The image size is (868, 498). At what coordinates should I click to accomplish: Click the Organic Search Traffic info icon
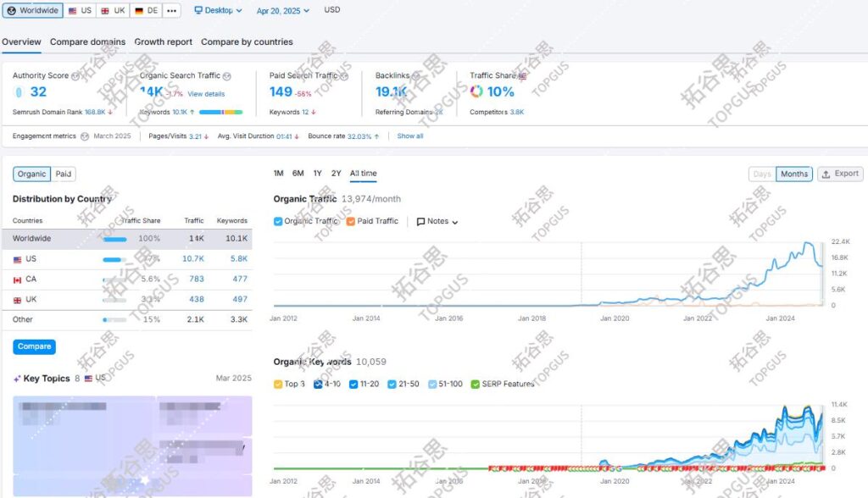227,76
